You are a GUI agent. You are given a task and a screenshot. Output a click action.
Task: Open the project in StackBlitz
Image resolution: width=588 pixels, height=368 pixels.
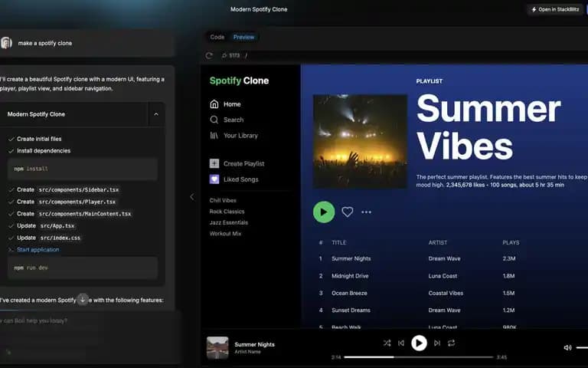(x=555, y=9)
